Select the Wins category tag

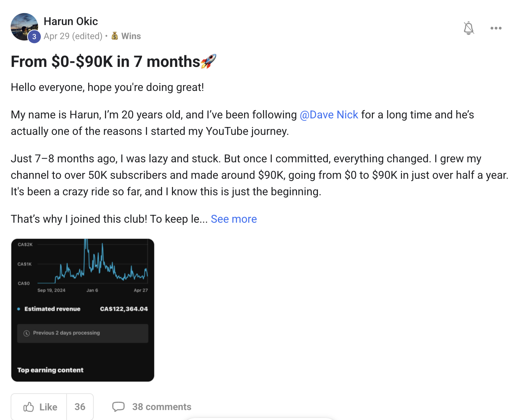tap(126, 36)
